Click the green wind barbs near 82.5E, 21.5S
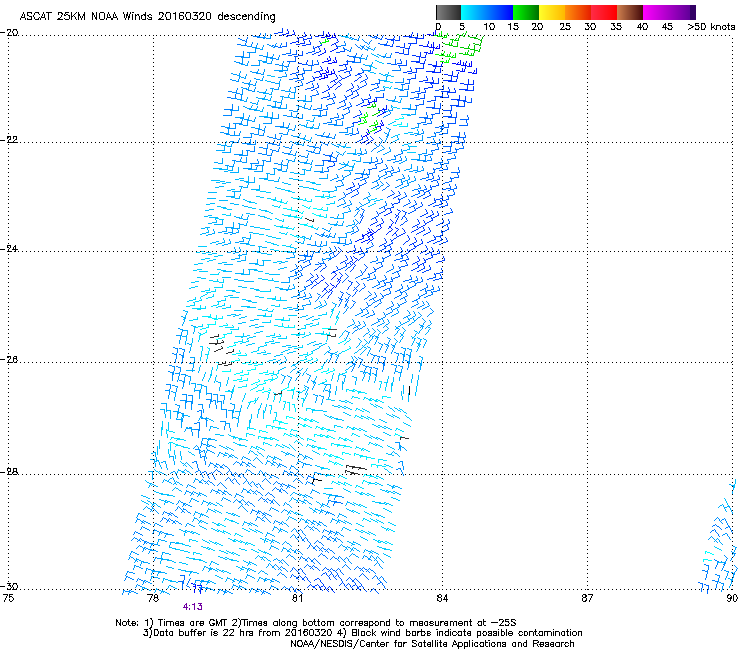The height and width of the screenshot is (650, 740). click(x=371, y=117)
